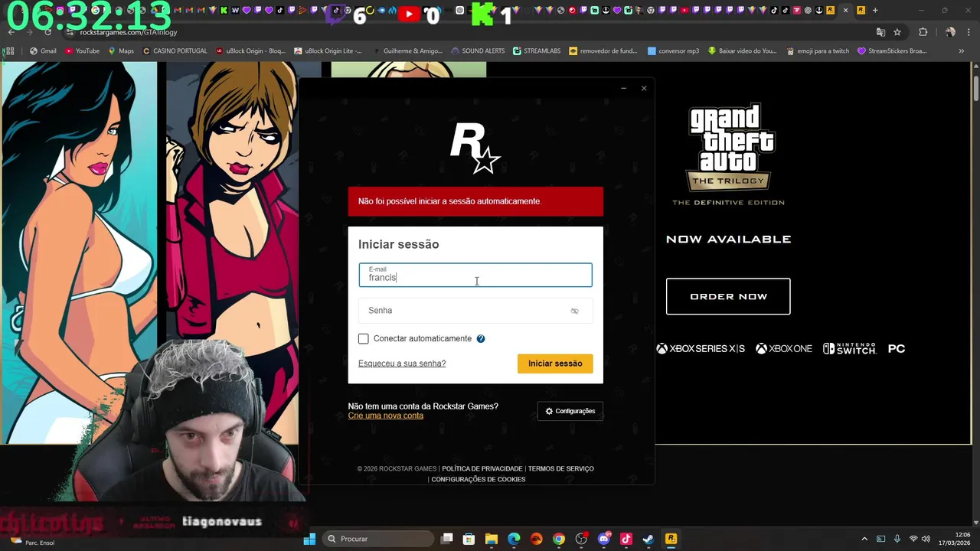This screenshot has height=551, width=980.
Task: Open the Esqueceu a sua senha link
Action: (x=402, y=364)
